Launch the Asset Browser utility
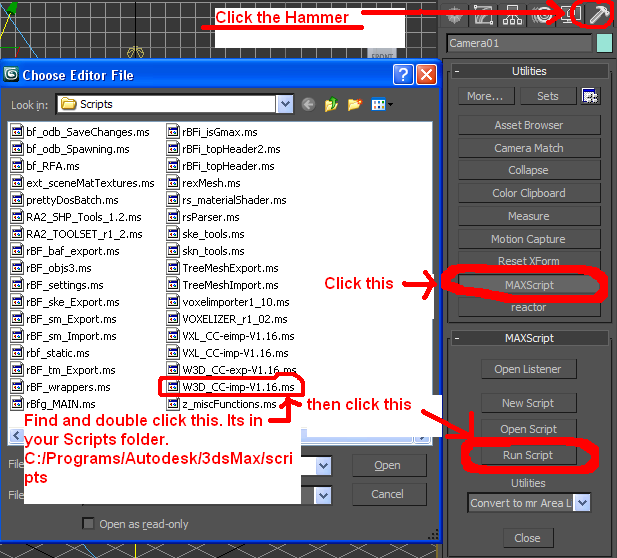 pos(529,125)
